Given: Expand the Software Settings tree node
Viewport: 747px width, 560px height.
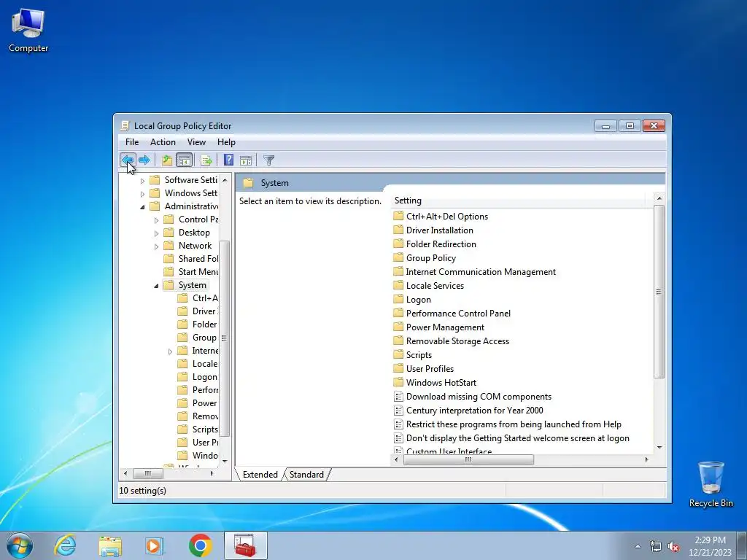Looking at the screenshot, I should [142, 181].
